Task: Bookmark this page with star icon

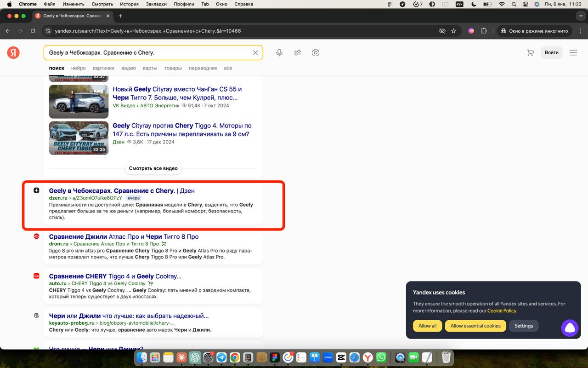Action: point(453,31)
